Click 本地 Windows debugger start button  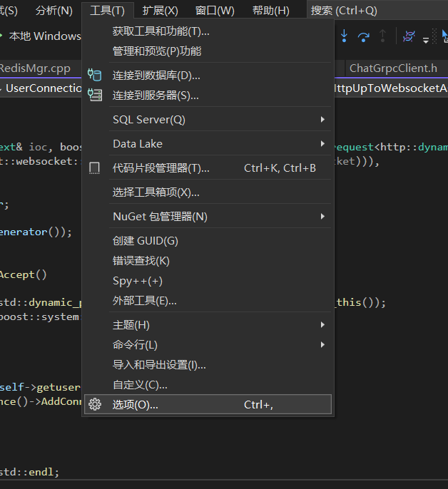[41, 36]
